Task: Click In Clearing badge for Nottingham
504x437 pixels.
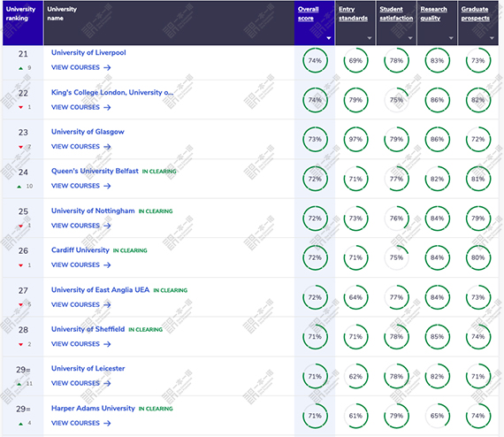Action: [x=156, y=211]
